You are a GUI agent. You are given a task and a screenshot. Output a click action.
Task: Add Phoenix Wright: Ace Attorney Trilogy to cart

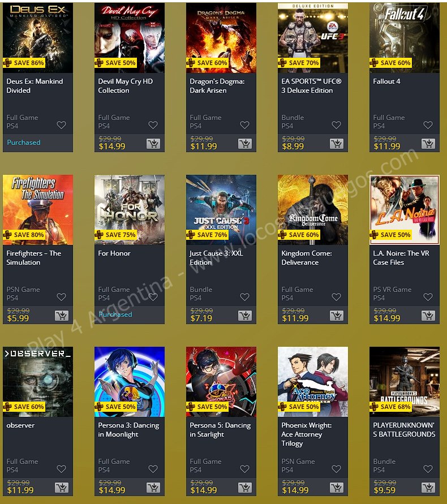(336, 488)
